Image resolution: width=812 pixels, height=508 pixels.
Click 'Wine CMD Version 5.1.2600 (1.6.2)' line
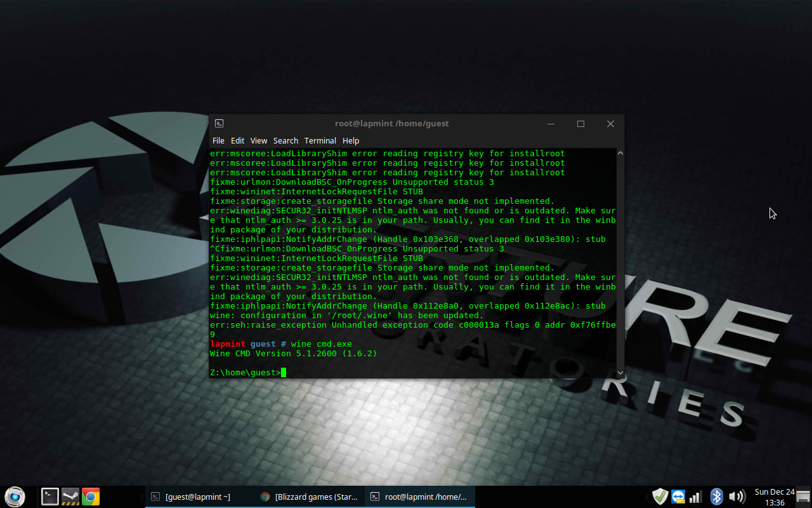pos(293,354)
